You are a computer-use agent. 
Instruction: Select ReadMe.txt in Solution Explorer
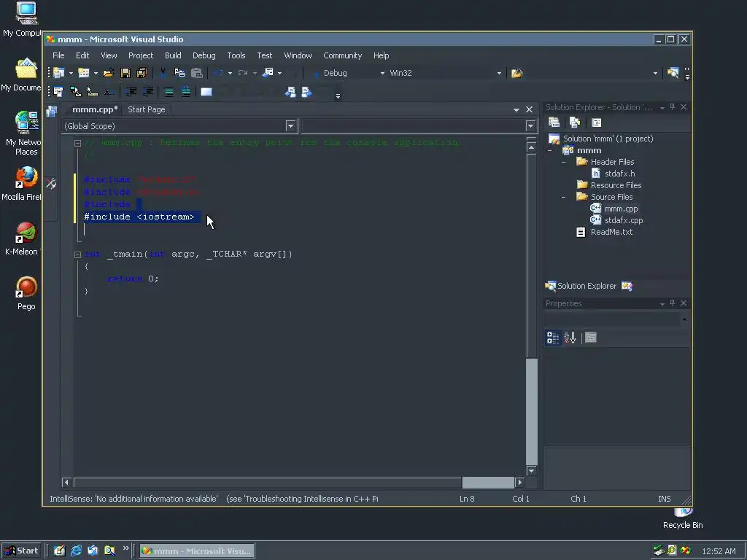pyautogui.click(x=611, y=232)
